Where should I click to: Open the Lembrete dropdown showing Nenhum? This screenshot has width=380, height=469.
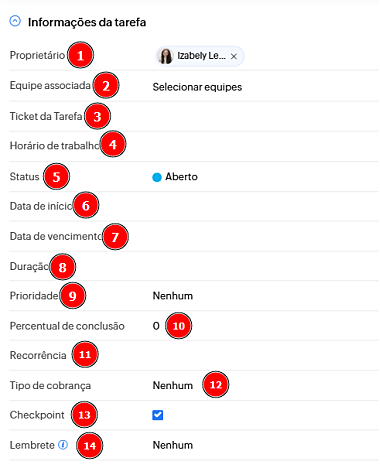tap(173, 445)
